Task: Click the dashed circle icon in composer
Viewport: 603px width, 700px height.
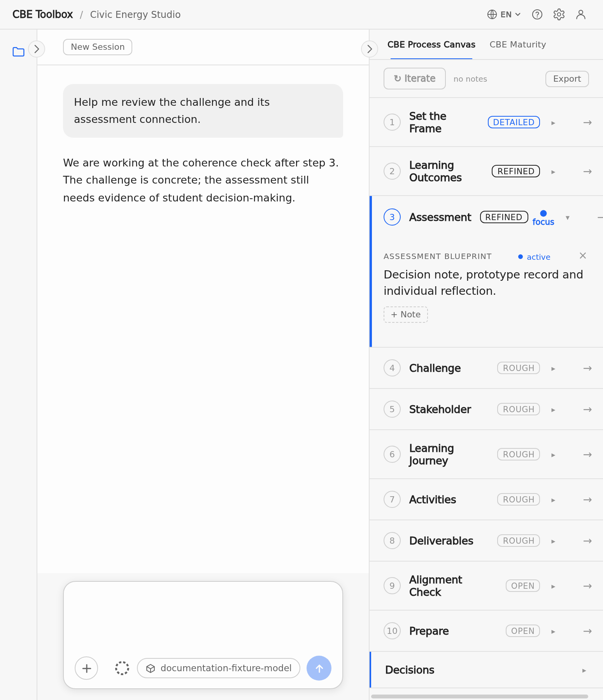Action: (122, 668)
